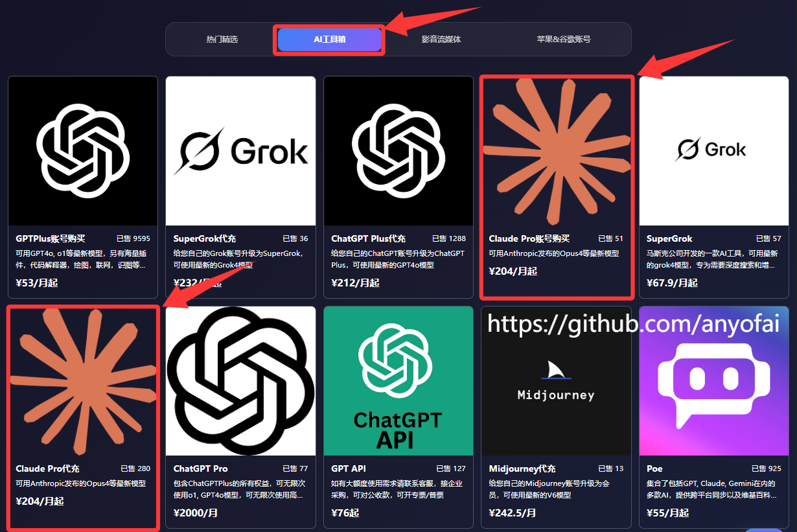Viewport: 797px width, 532px height.
Task: Click the 已售 77 sales count
Action: [295, 468]
